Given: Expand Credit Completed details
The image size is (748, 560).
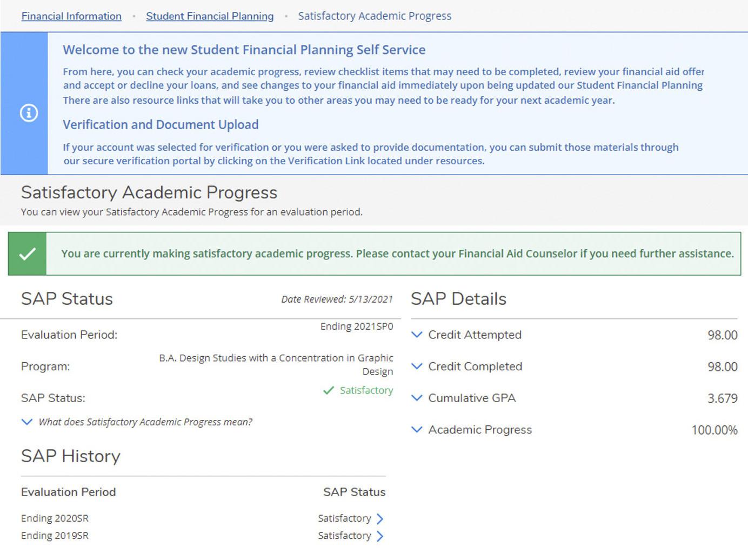Looking at the screenshot, I should point(417,366).
